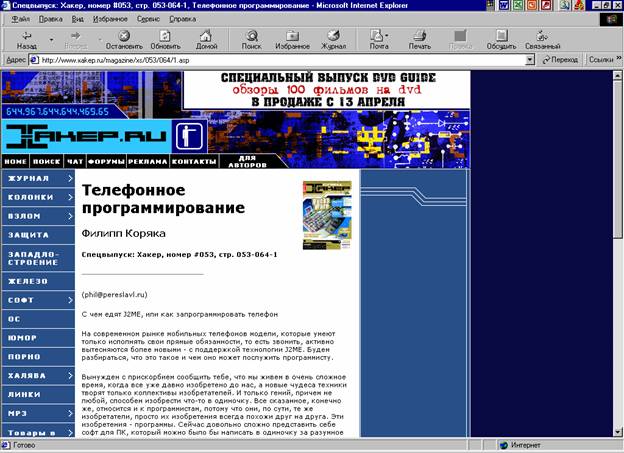The width and height of the screenshot is (624, 453).
Task: Click the HOME site navigation link
Action: point(16,162)
